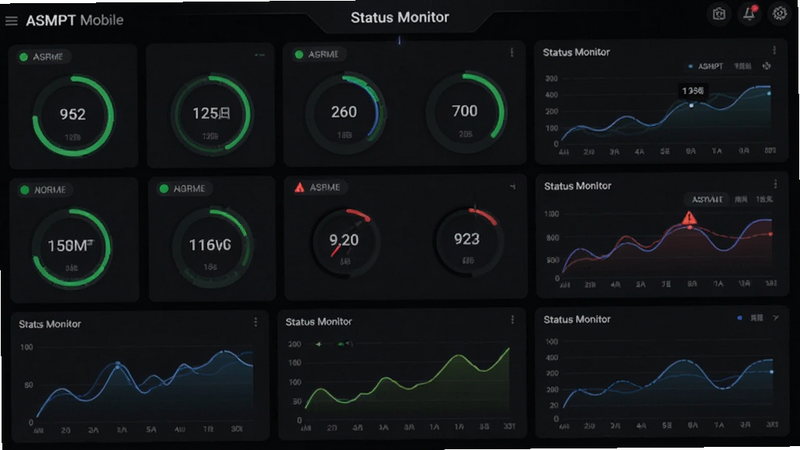Click the ASMPT Mobile title

click(74, 20)
